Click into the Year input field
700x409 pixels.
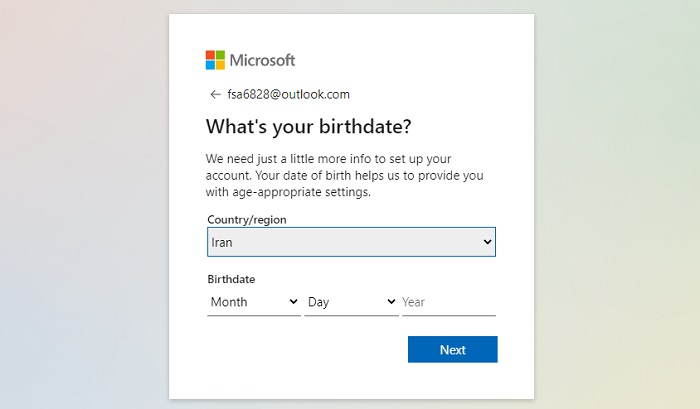pyautogui.click(x=449, y=302)
